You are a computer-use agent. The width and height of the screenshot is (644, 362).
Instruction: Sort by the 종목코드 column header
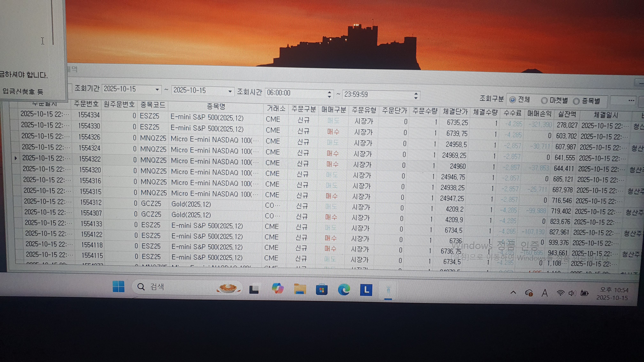[x=153, y=105]
